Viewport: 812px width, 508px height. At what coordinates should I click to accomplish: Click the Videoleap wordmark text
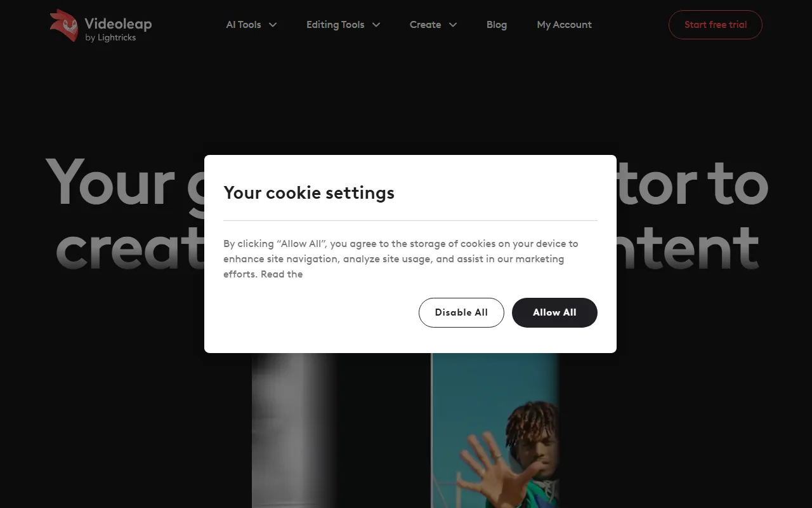[118, 23]
